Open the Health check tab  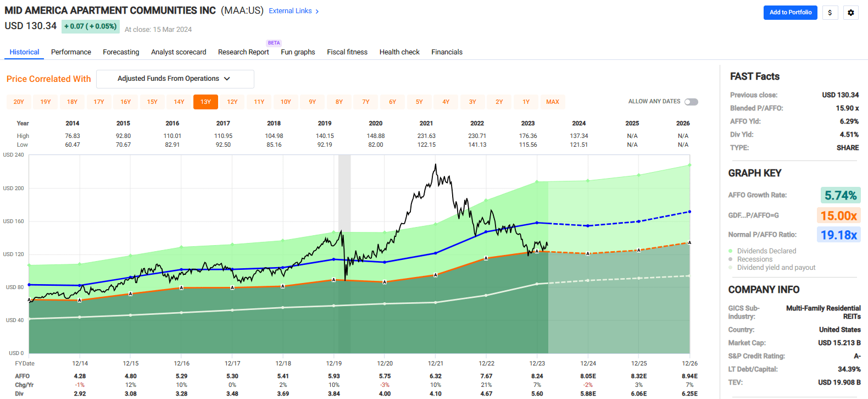click(399, 52)
